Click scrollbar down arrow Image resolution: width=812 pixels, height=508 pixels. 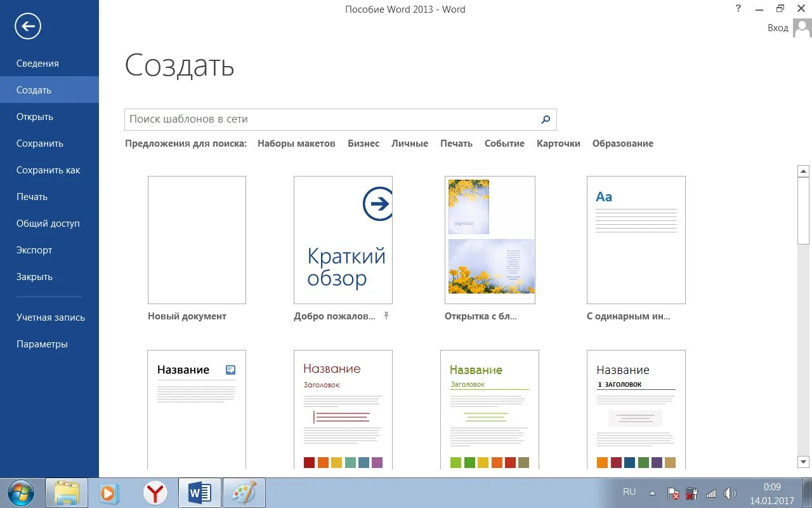click(804, 462)
